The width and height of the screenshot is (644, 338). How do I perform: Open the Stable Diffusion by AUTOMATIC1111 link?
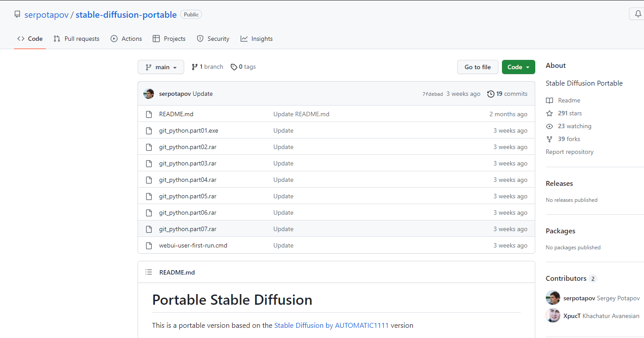331,326
